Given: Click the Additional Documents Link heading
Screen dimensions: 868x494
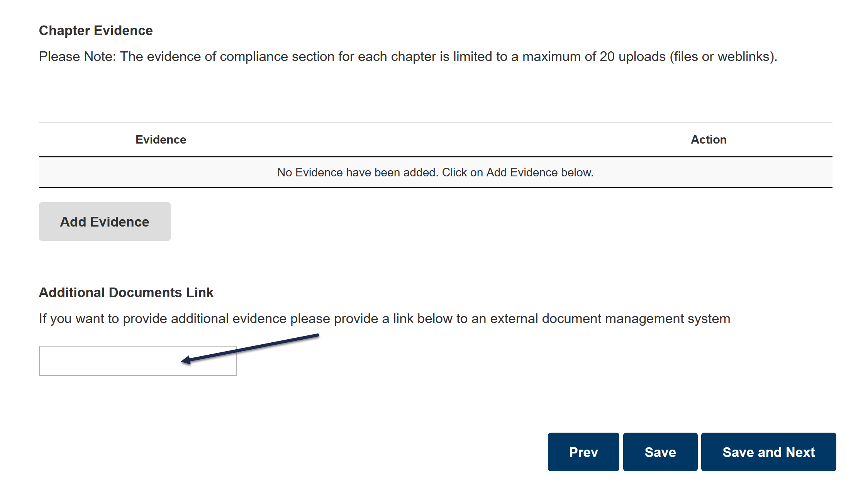Looking at the screenshot, I should [x=126, y=293].
